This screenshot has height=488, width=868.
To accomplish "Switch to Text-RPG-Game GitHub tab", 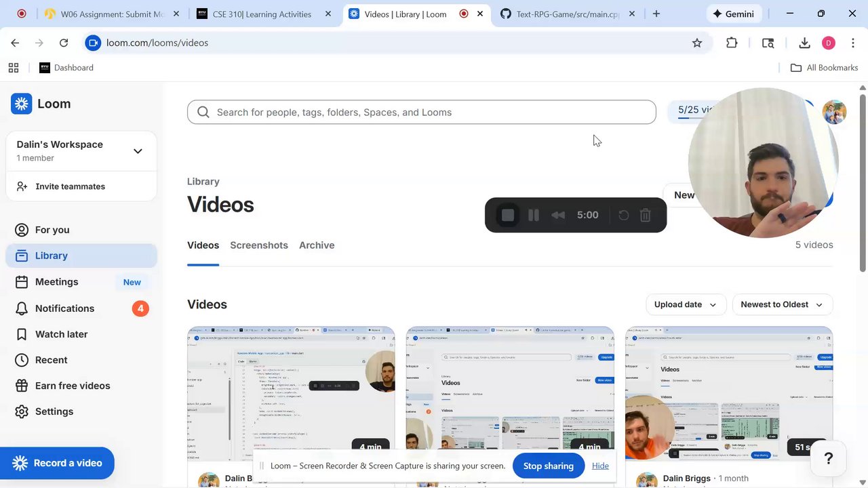I will tap(568, 14).
